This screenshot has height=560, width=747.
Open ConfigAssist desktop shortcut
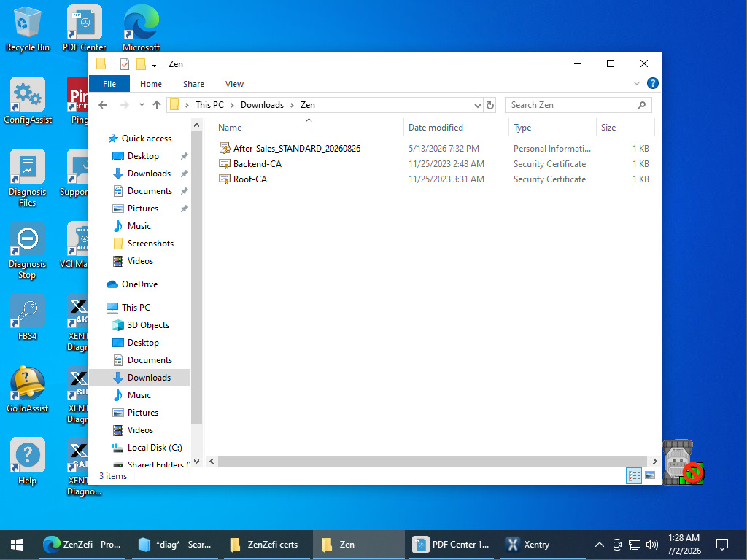pyautogui.click(x=28, y=101)
